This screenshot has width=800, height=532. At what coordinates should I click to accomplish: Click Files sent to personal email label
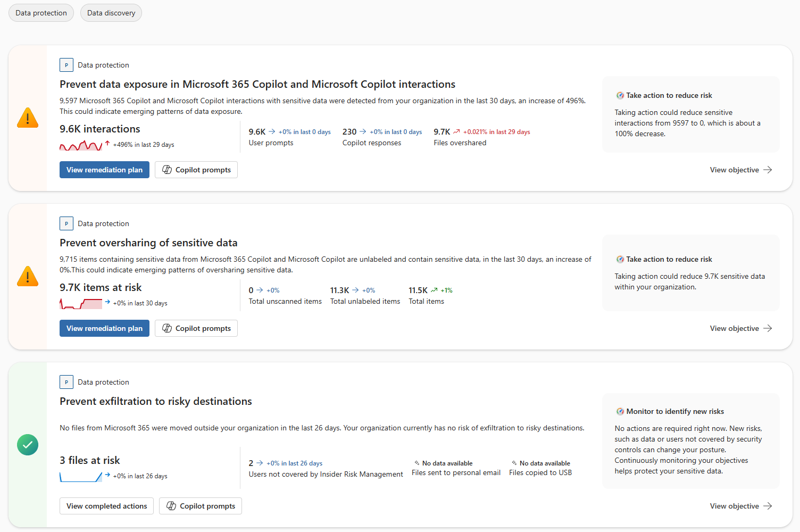tap(456, 472)
